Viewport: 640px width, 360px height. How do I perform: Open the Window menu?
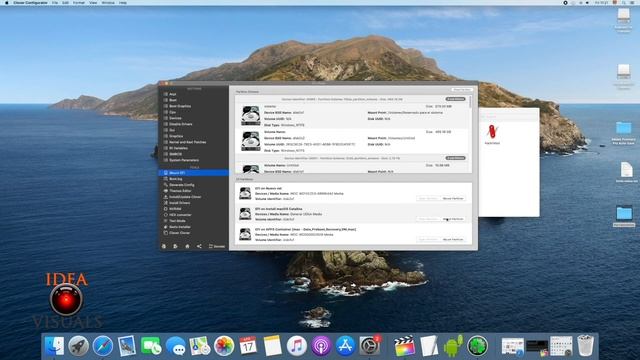coord(108,2)
